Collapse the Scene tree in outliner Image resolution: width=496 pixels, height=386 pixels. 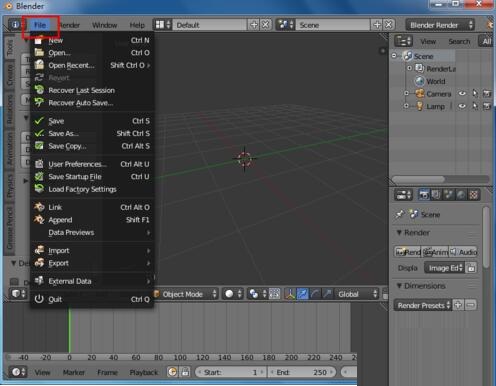pos(395,56)
